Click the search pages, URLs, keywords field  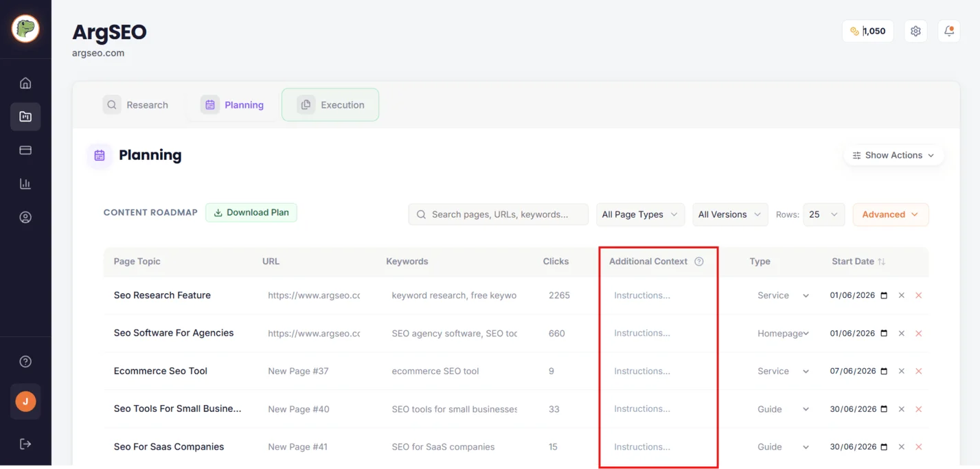(x=499, y=214)
